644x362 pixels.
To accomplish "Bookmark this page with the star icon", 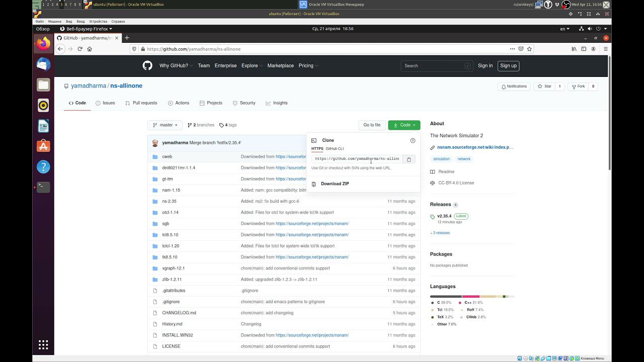I will point(529,49).
